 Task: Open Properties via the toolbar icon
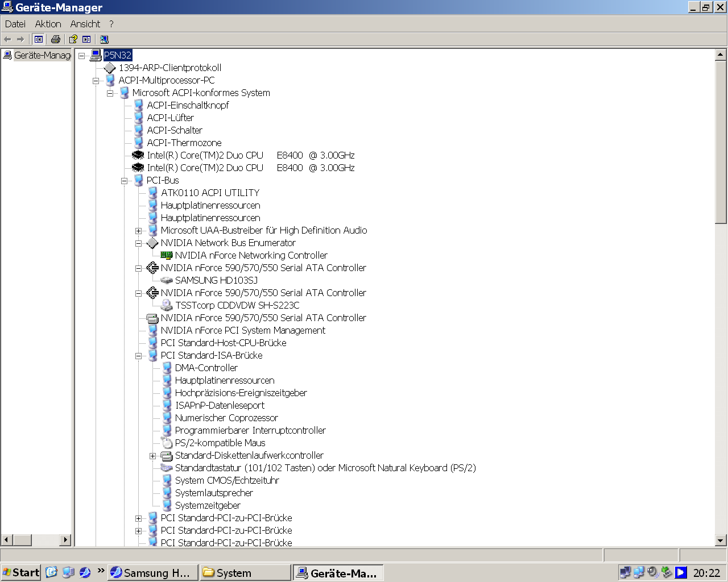[86, 39]
